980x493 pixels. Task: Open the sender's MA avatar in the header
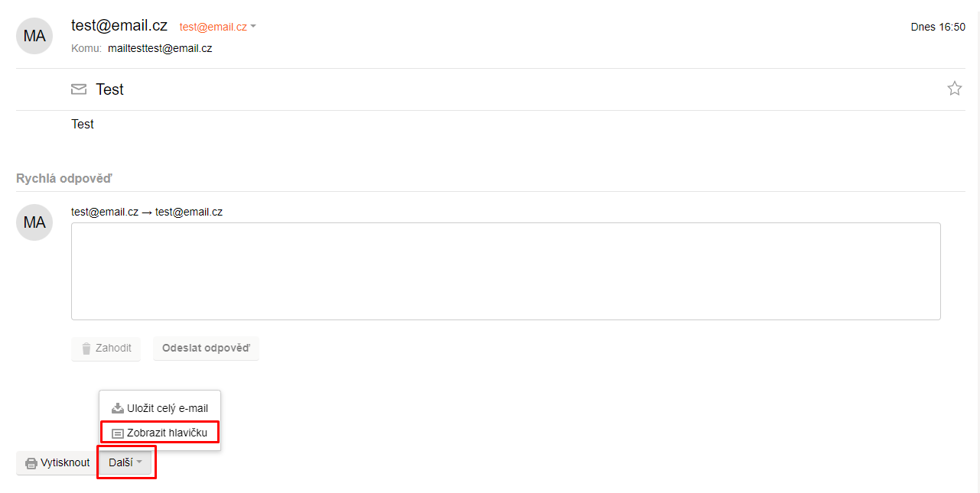pos(34,35)
